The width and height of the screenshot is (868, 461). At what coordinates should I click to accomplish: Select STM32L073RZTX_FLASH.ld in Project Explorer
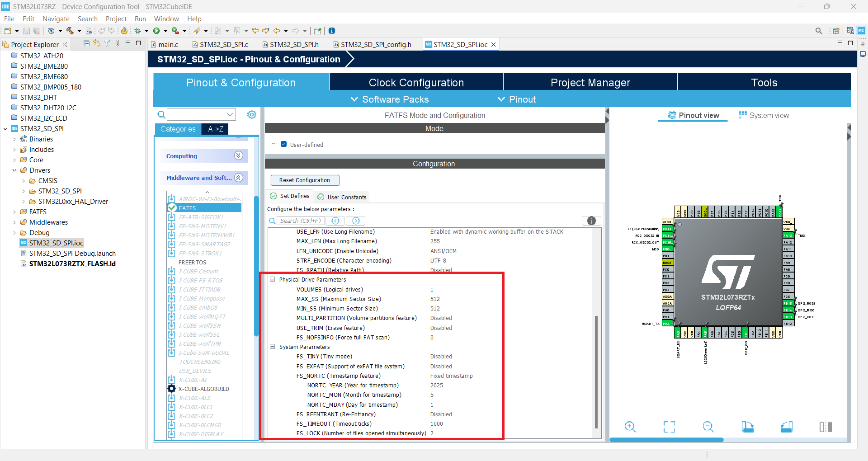(x=72, y=264)
